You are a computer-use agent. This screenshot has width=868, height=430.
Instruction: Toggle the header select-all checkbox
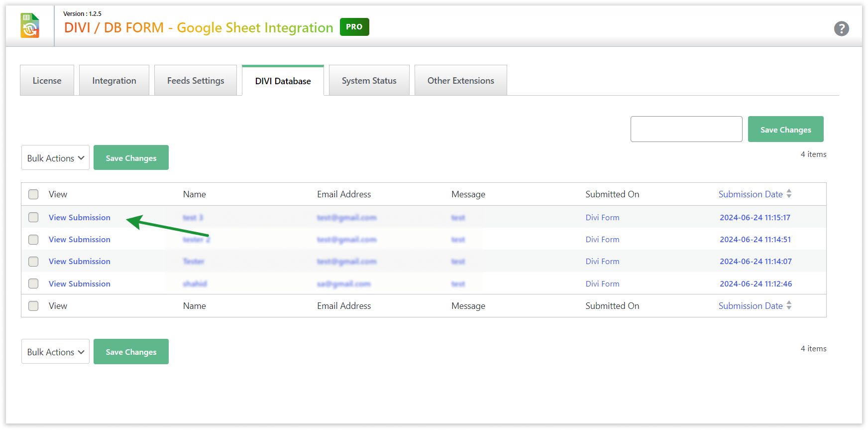[33, 194]
